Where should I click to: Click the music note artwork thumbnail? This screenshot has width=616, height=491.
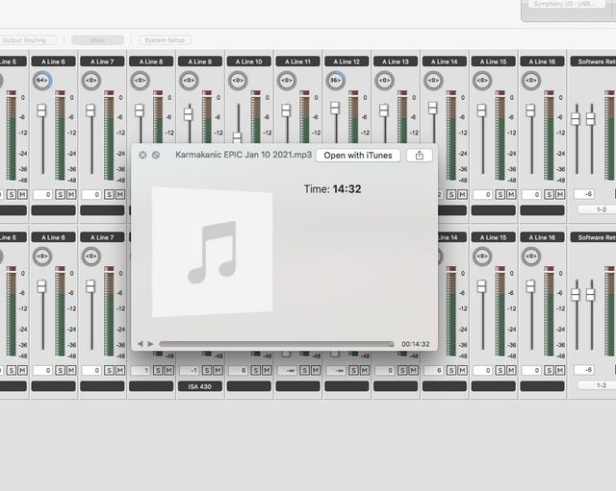point(213,252)
